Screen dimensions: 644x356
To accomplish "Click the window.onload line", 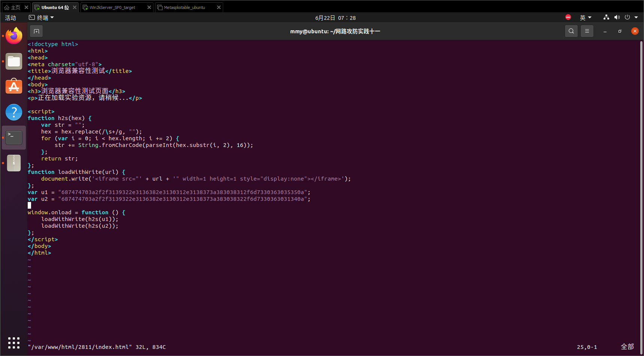I will [x=76, y=212].
